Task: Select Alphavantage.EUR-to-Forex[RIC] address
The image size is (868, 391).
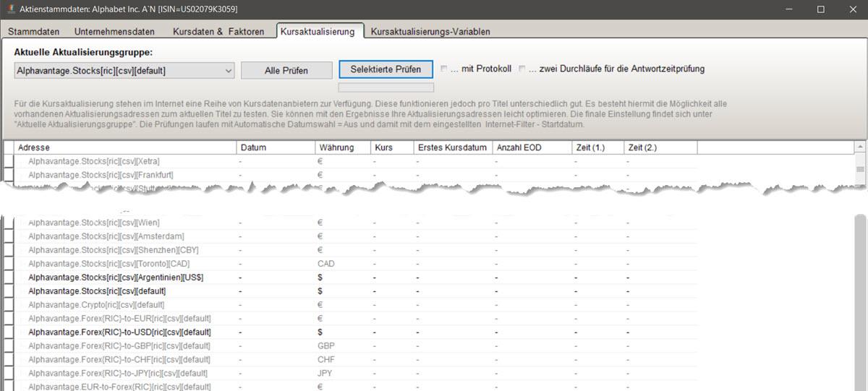Action: tap(119, 387)
